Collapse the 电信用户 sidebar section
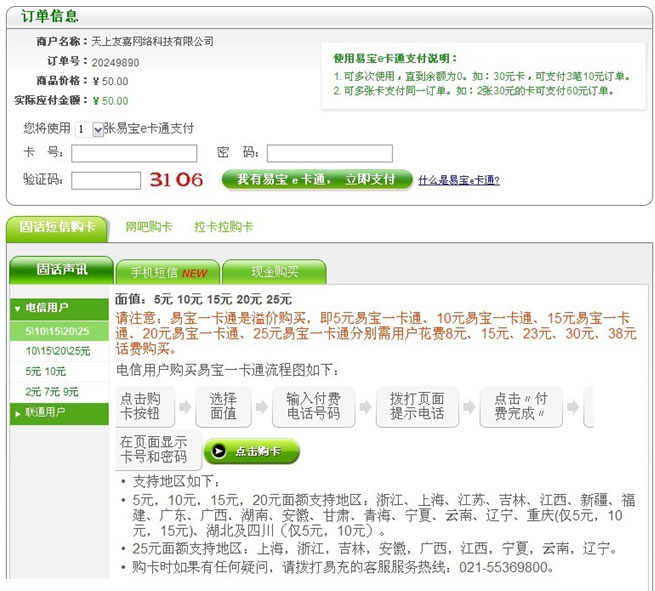 tap(59, 308)
